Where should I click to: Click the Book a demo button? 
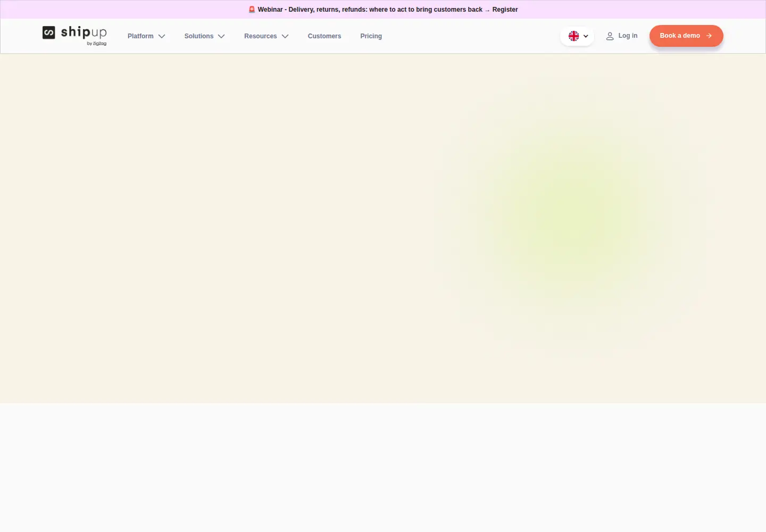(686, 36)
